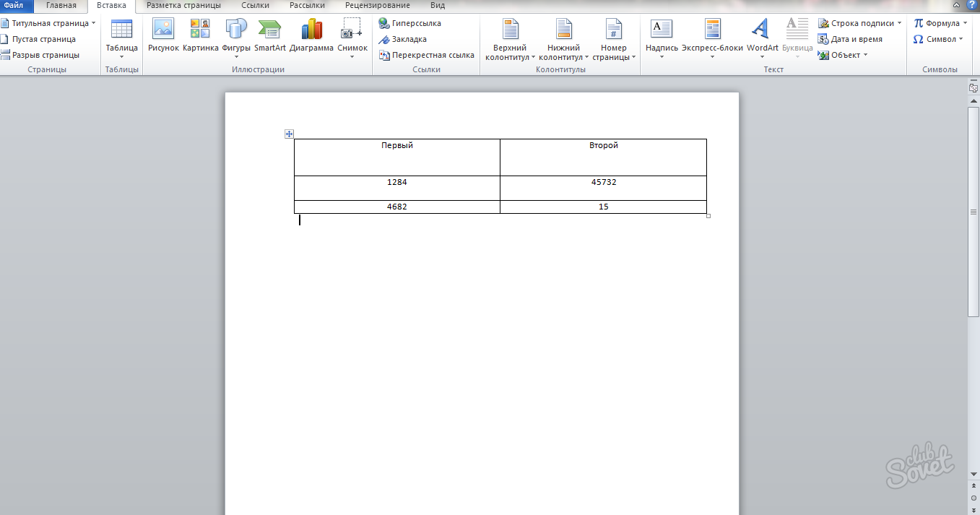This screenshot has height=515, width=980.
Task: Click the Рисунок (Picture) insert icon
Action: (163, 30)
